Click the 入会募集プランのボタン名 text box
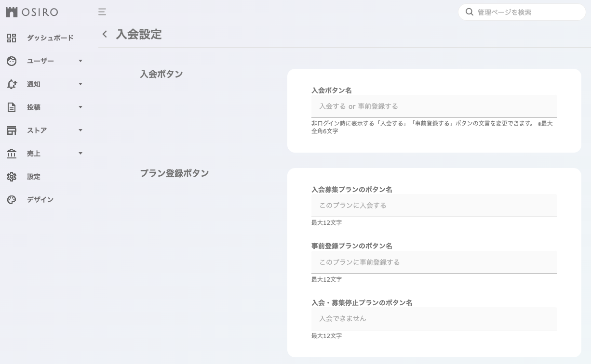This screenshot has width=591, height=364. tap(434, 205)
